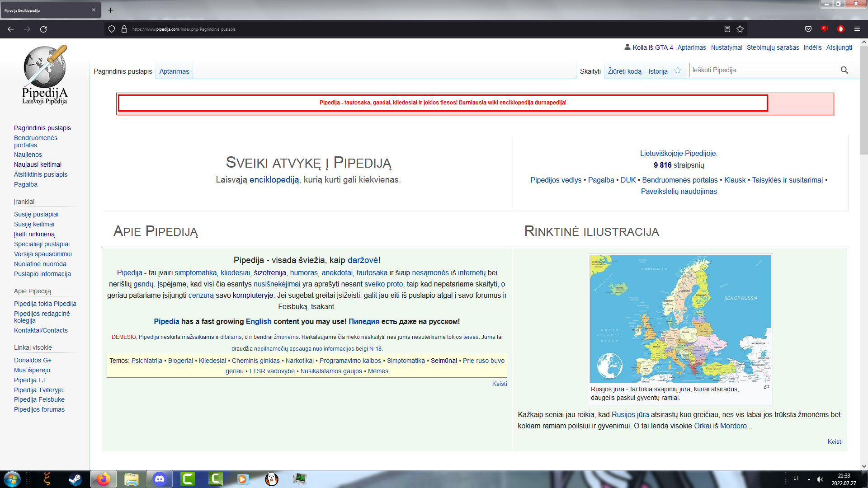868x488 pixels.
Task: Click the Pocket save icon
Action: tap(808, 29)
